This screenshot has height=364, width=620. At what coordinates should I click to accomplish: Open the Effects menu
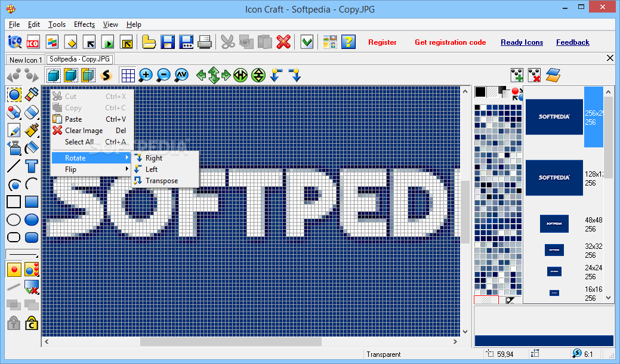[x=84, y=24]
